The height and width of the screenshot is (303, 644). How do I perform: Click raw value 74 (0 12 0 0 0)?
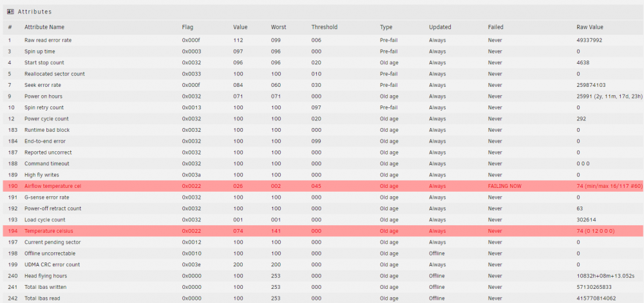click(x=596, y=231)
